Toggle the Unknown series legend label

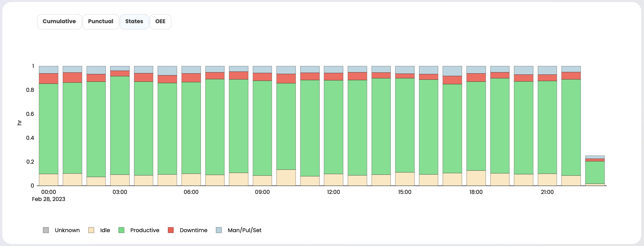pyautogui.click(x=67, y=230)
